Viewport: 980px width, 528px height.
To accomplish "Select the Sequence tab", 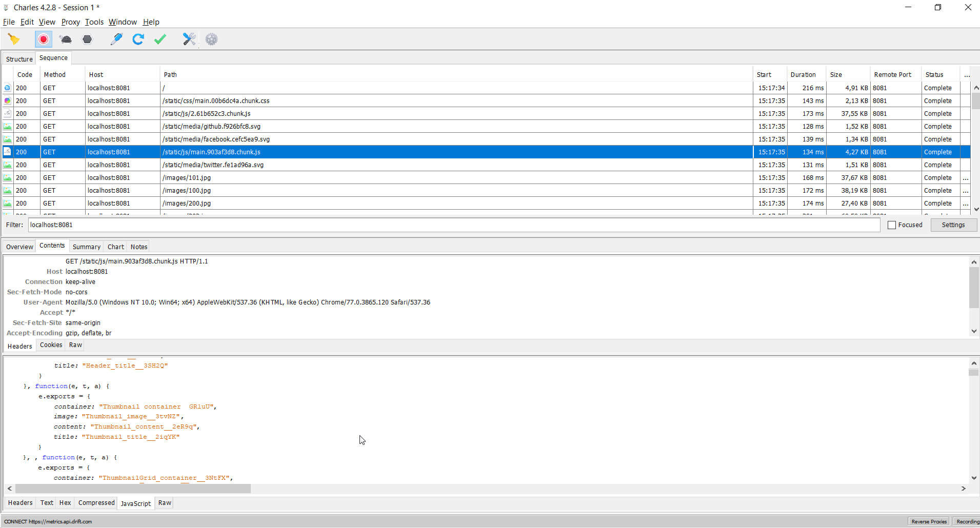I will coord(53,58).
